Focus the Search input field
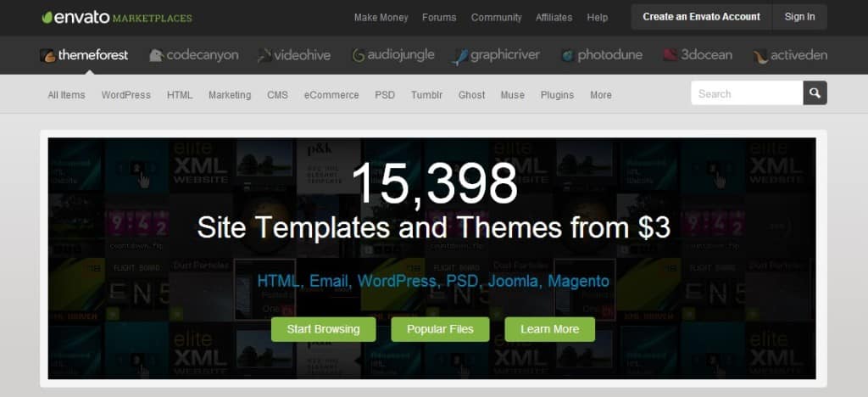 coord(747,93)
